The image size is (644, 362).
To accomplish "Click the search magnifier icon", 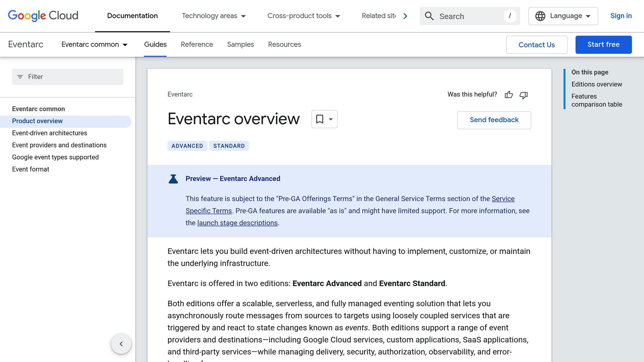I will click(429, 16).
